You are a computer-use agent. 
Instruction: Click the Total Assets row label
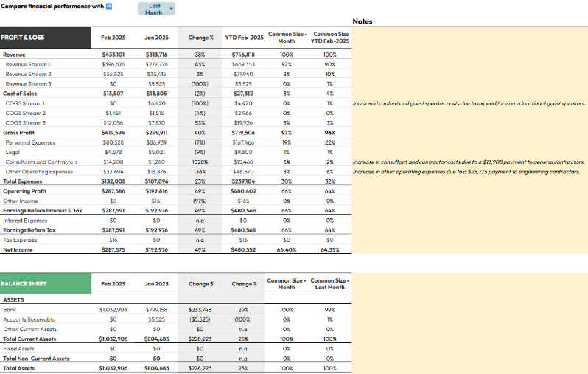18,368
